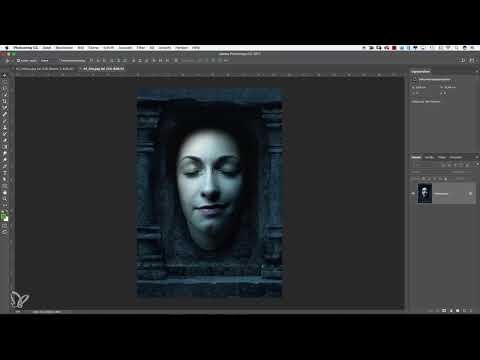Open the blend mode dropdown
The width and height of the screenshot is (480, 360).
click(428, 172)
